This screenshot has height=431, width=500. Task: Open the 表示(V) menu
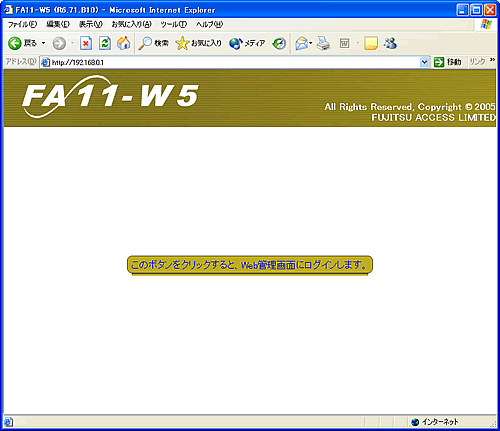coord(90,24)
